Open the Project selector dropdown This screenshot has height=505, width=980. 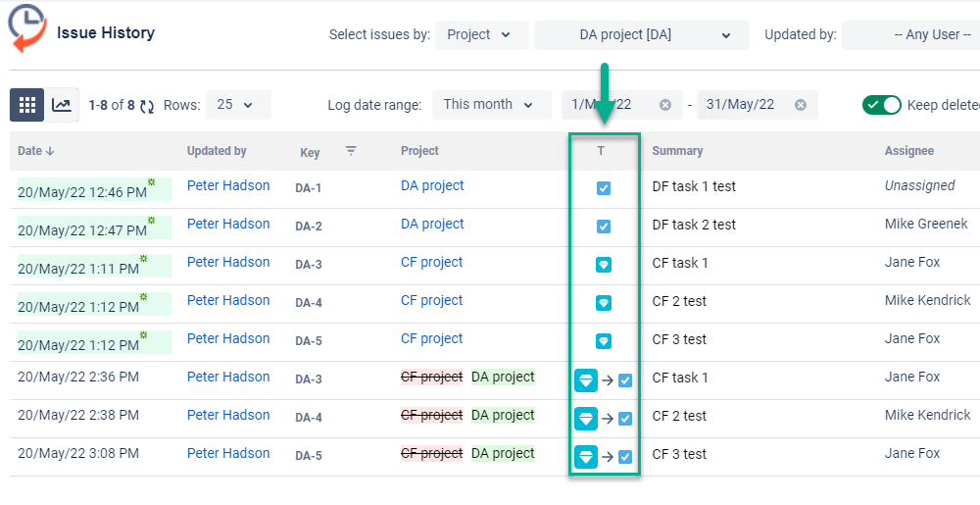click(x=481, y=35)
